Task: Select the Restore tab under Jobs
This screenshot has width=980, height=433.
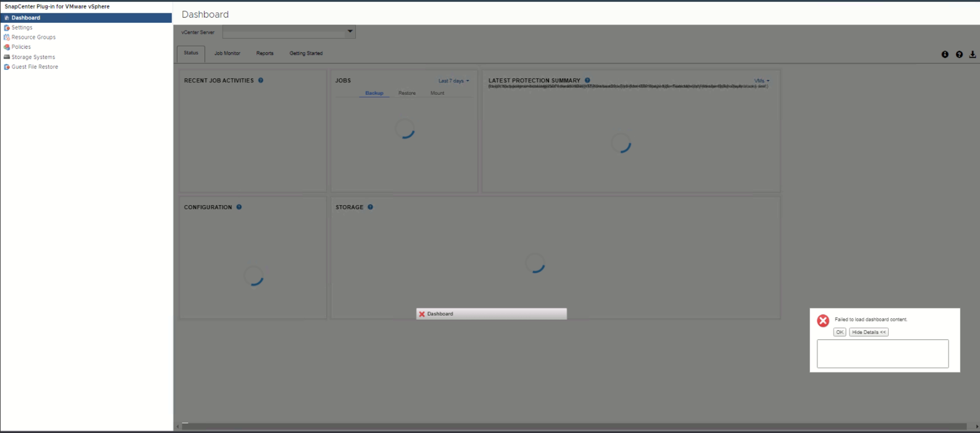Action: [407, 93]
